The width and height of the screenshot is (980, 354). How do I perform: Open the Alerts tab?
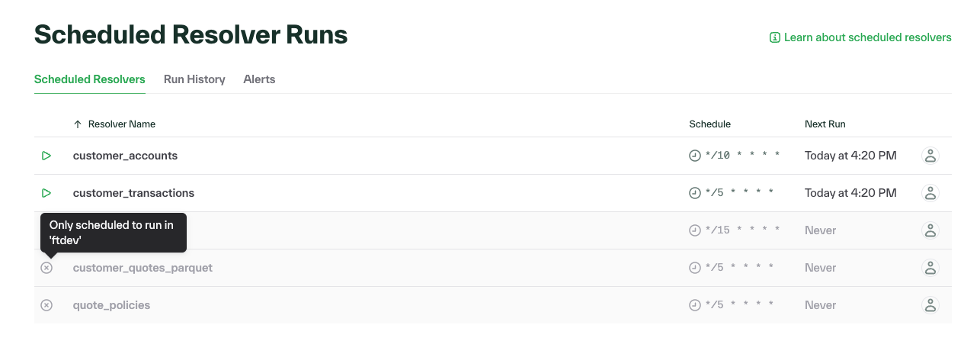tap(259, 79)
